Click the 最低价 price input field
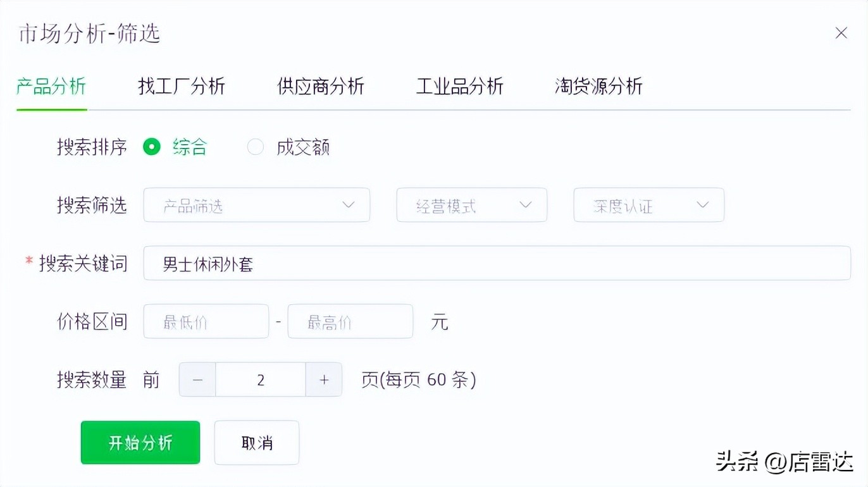The width and height of the screenshot is (868, 487). (206, 321)
